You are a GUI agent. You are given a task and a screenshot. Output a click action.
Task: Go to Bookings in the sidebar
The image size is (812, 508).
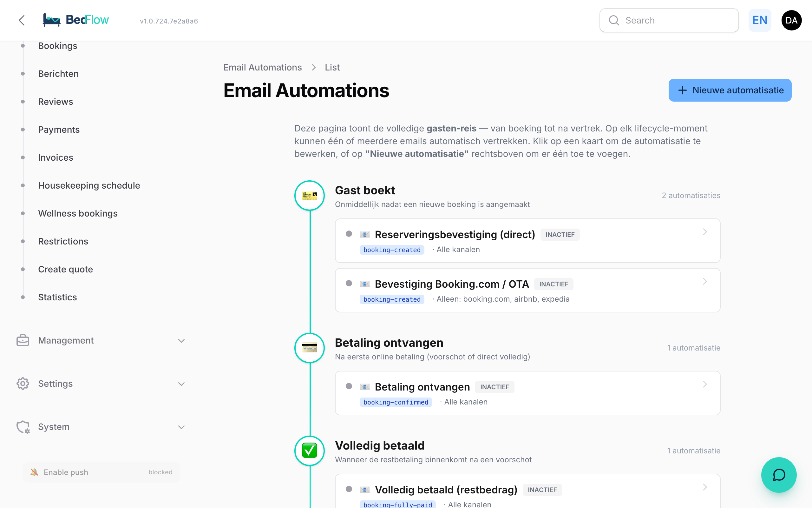(x=58, y=46)
